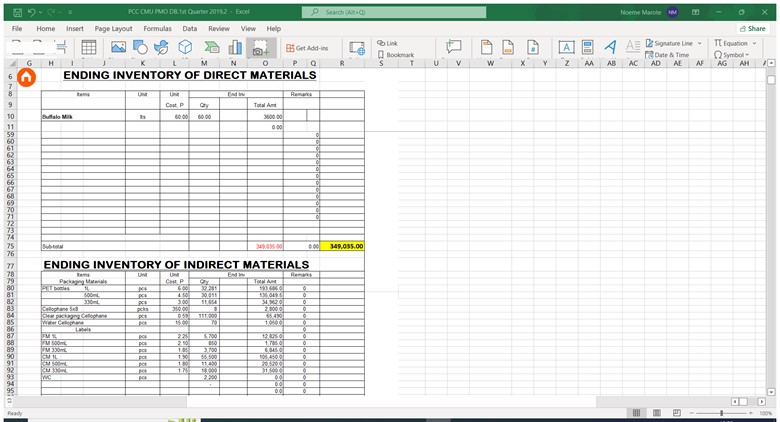
Task: Zoom in with the plus button
Action: (751, 413)
